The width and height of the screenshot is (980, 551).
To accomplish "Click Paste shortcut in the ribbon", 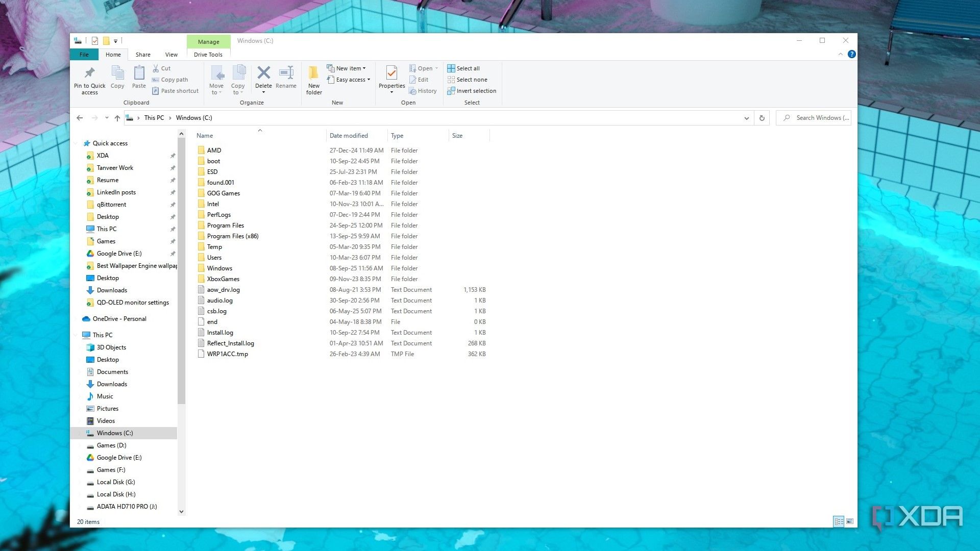I will [175, 91].
